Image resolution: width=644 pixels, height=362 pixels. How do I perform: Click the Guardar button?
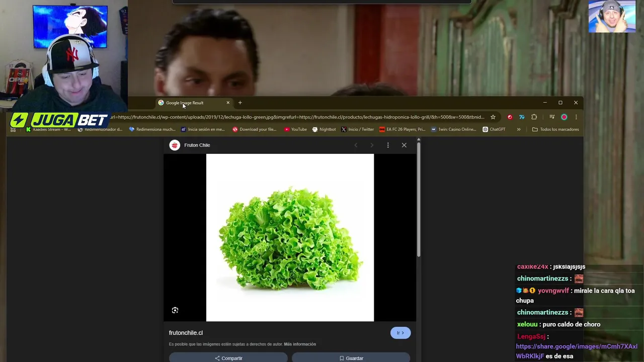tap(351, 358)
